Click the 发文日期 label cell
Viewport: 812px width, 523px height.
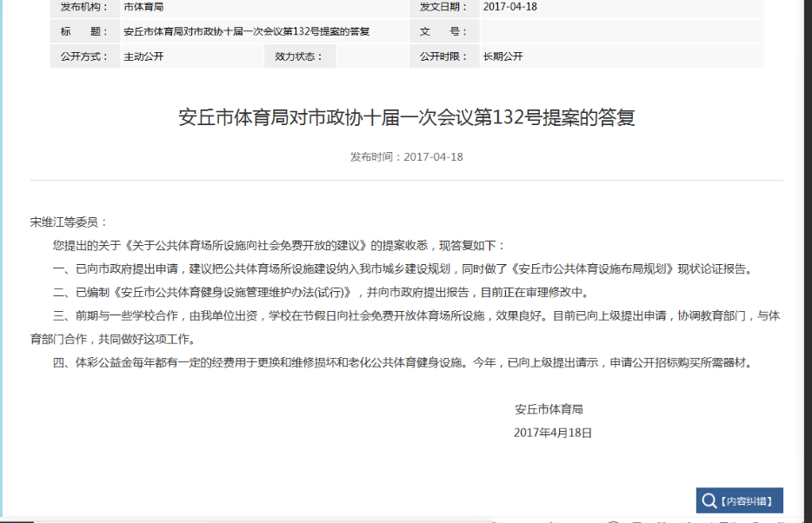(x=443, y=7)
